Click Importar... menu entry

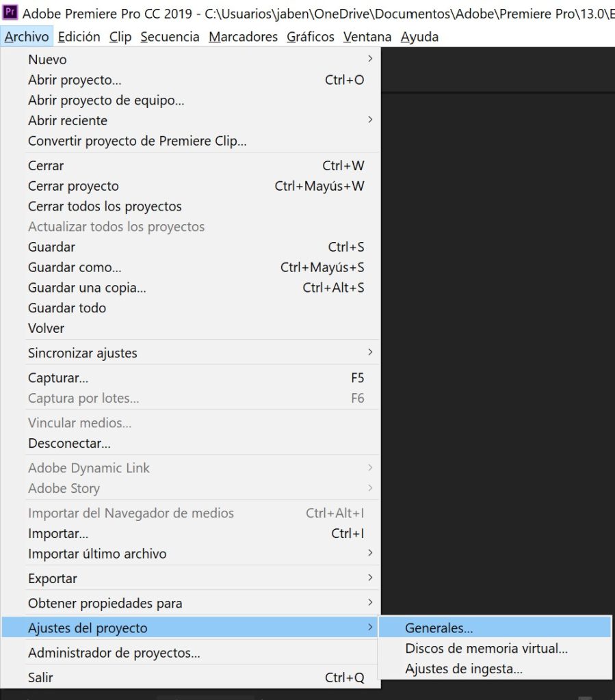point(191,533)
